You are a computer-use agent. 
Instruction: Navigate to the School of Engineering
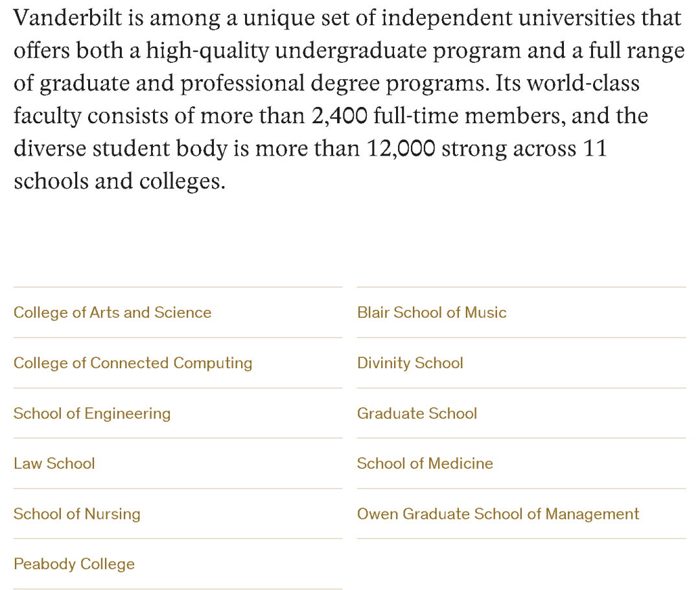click(x=92, y=414)
